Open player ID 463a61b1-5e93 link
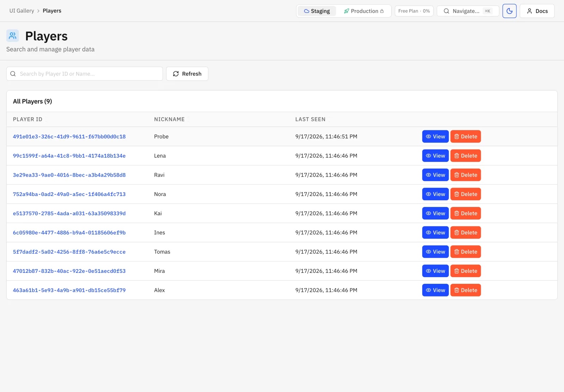Screen dimensions: 564x392 click(x=69, y=290)
